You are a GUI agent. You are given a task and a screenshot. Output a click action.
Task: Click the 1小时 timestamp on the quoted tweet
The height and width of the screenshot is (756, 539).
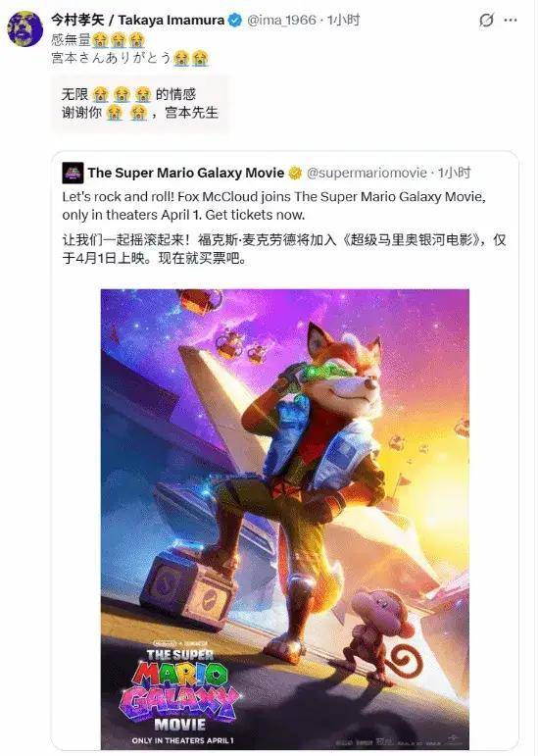(x=454, y=174)
